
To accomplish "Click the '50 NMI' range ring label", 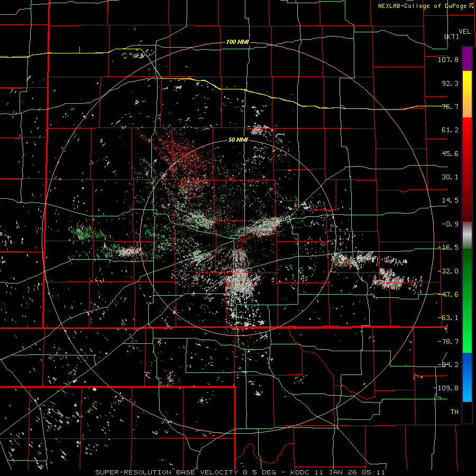I will pos(238,140).
